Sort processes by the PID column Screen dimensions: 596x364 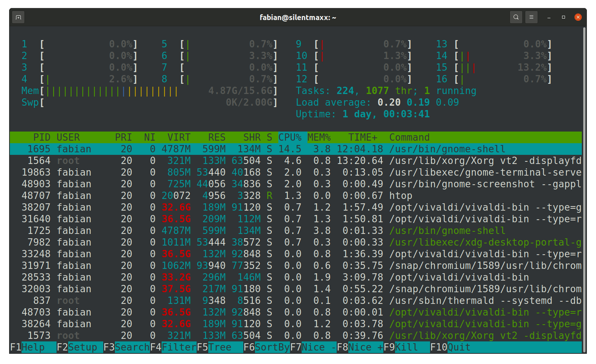coord(42,137)
